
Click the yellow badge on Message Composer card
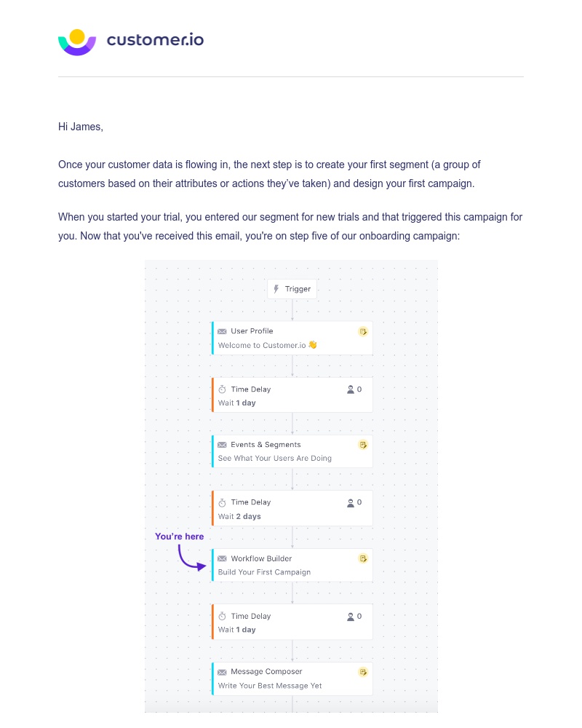click(363, 672)
